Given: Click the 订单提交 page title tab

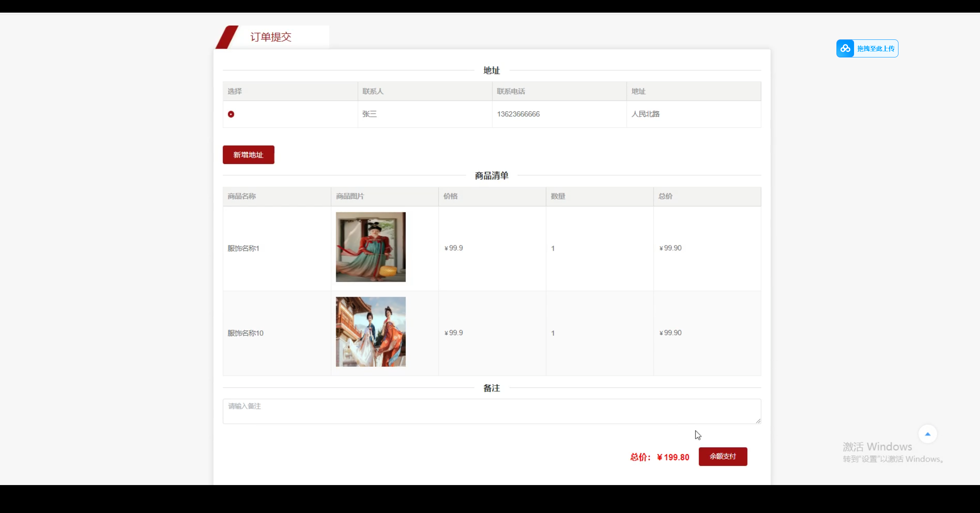Looking at the screenshot, I should coord(271,37).
